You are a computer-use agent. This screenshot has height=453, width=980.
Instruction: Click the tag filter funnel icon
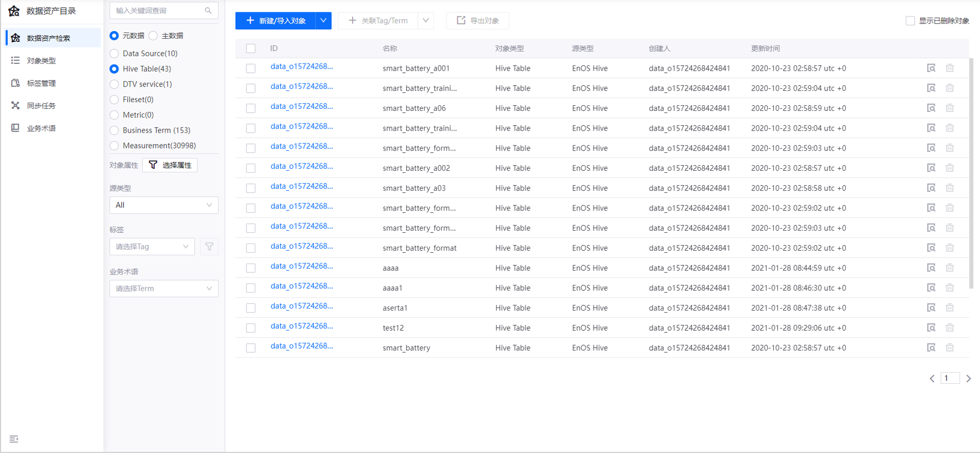tap(209, 247)
